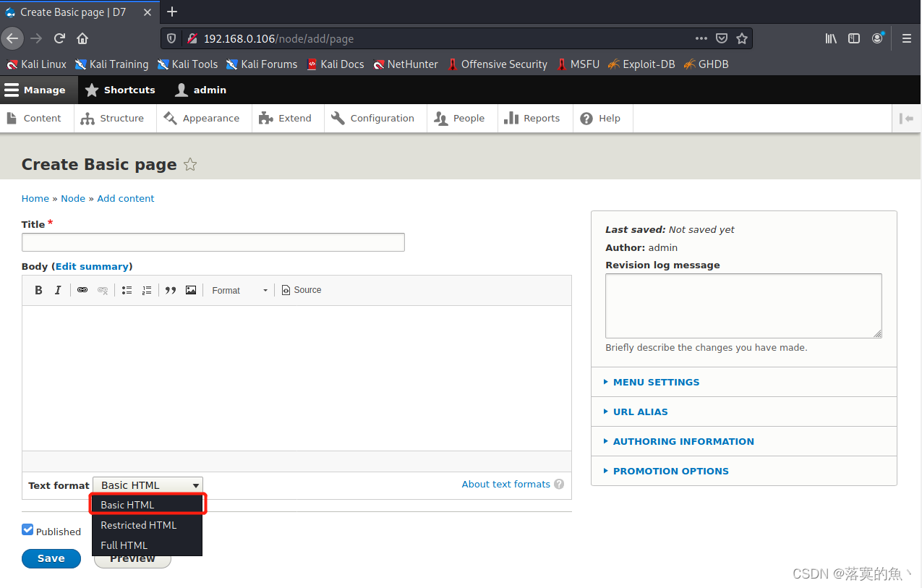This screenshot has width=922, height=588.
Task: Apply block quote formatting
Action: pos(171,290)
